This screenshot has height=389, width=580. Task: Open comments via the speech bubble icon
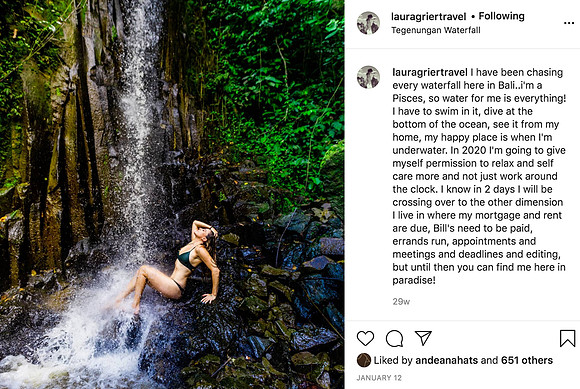(394, 338)
